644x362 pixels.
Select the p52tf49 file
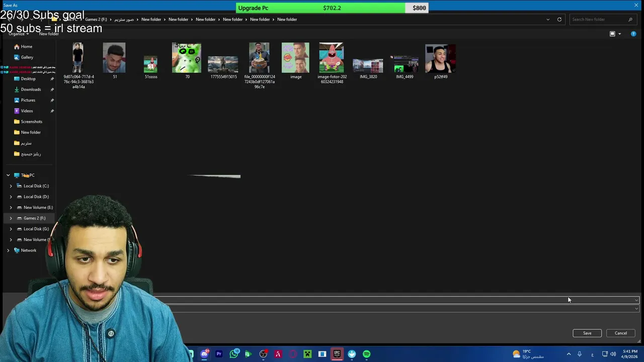441,61
